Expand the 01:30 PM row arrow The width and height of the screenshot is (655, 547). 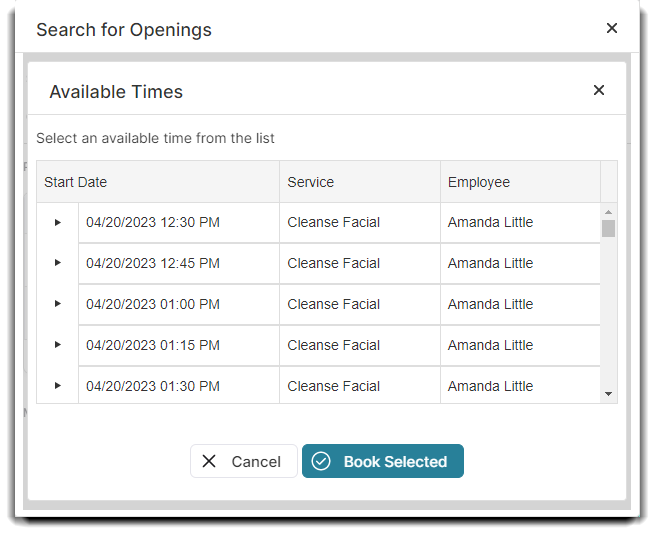(x=57, y=386)
